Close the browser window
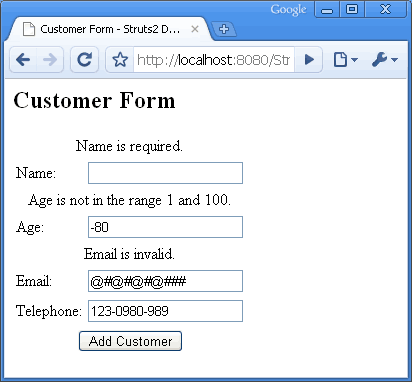Screen dimensions: 412x382 click(x=386, y=9)
